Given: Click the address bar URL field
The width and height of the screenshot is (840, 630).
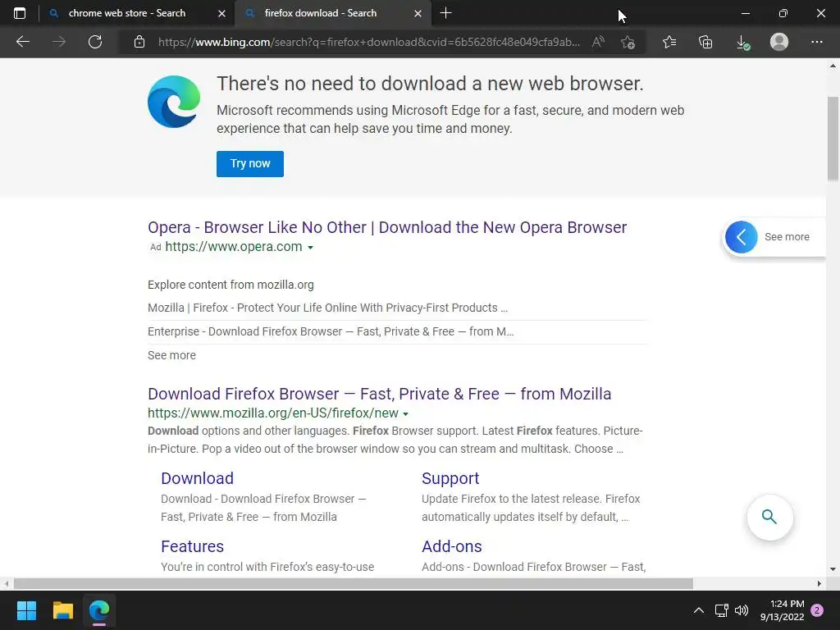Looking at the screenshot, I should point(368,42).
